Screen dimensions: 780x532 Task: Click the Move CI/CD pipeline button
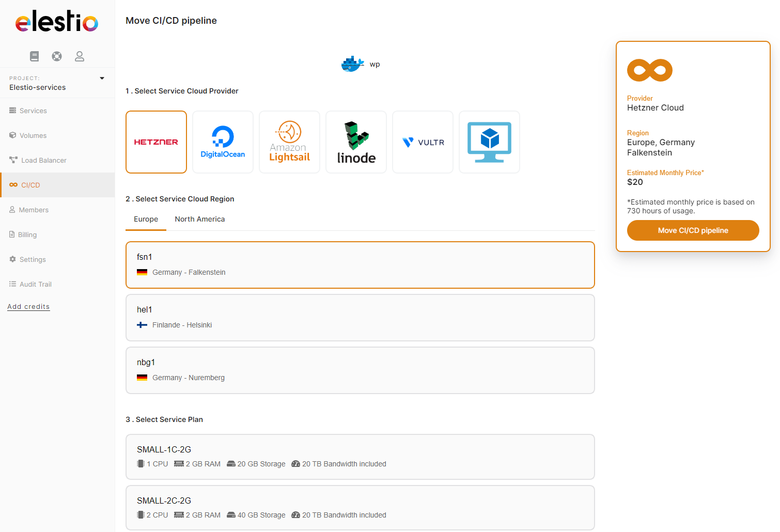click(x=693, y=230)
